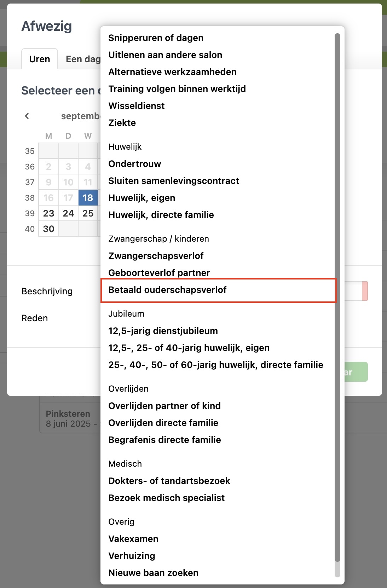This screenshot has height=588, width=387.
Task: Choose Uitlenen aan andere salon
Action: [x=165, y=55]
